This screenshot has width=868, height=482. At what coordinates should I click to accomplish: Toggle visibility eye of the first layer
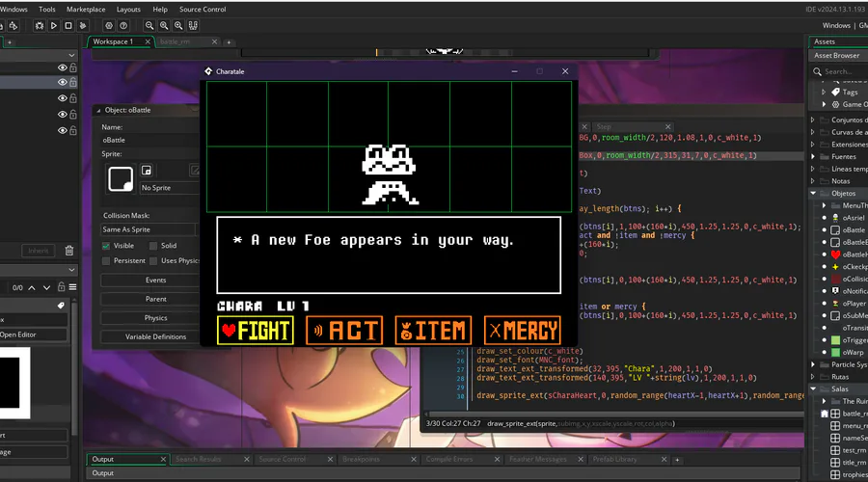62,67
